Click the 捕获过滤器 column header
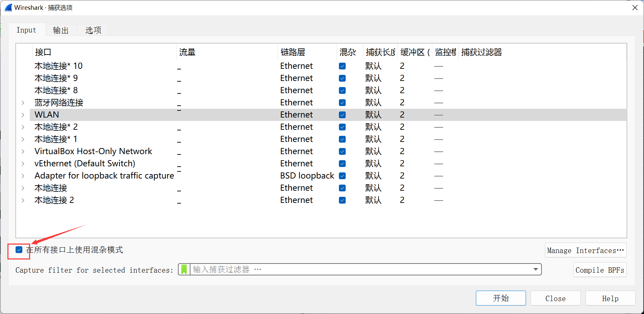Screen dimensions: 644x314 [x=543, y=52]
